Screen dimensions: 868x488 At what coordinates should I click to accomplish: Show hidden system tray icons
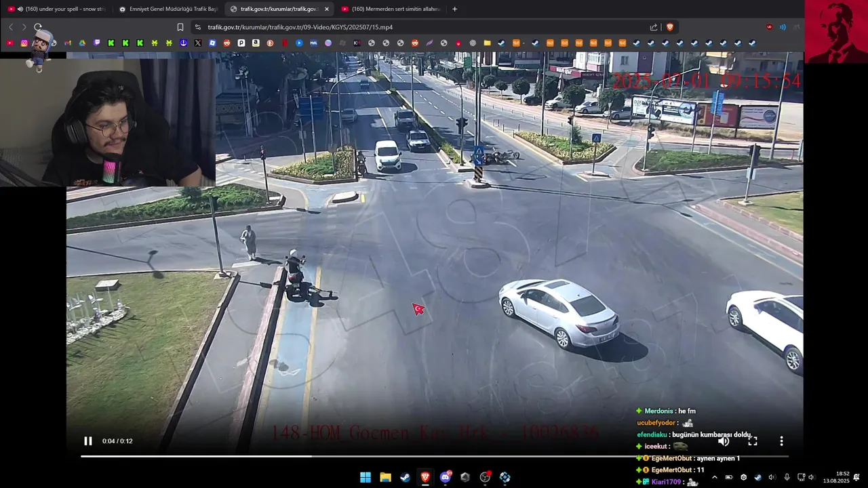click(714, 477)
